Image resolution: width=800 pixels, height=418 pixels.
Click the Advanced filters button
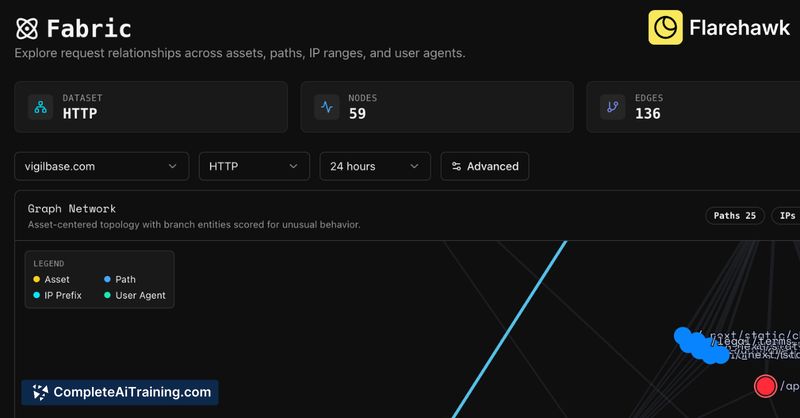point(485,166)
